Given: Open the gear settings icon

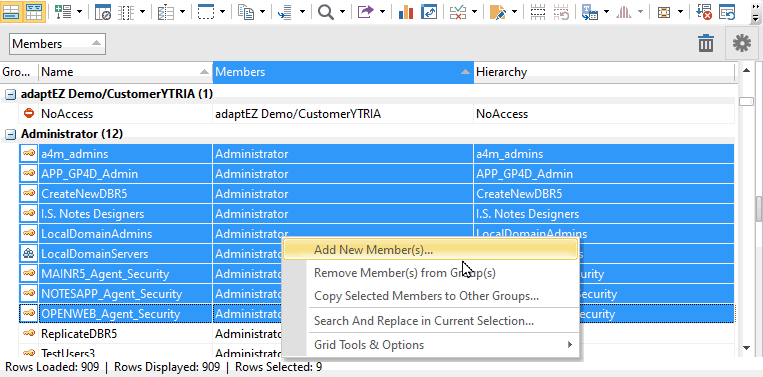Looking at the screenshot, I should [742, 44].
